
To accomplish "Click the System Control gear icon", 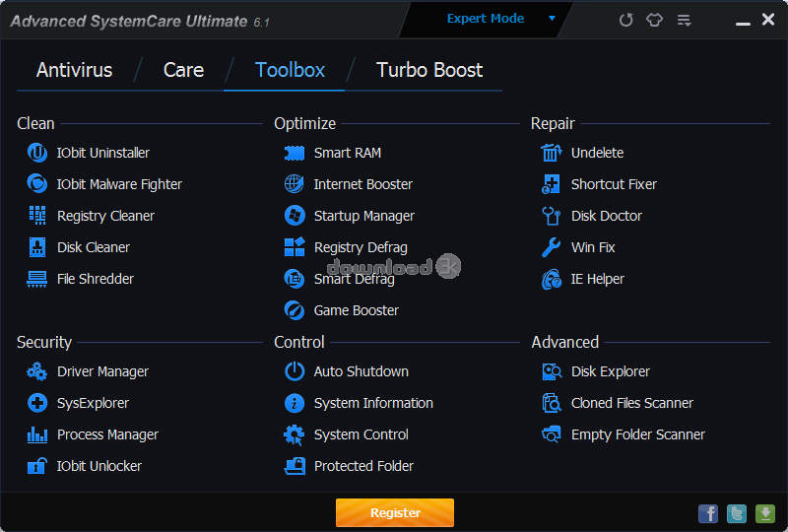I will 295,434.
